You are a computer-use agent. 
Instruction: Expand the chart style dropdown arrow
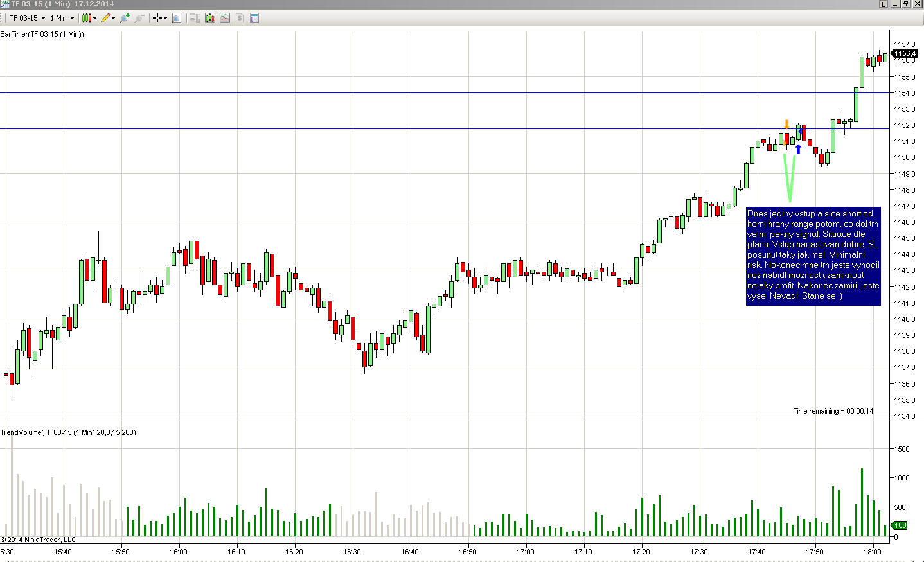pos(94,18)
